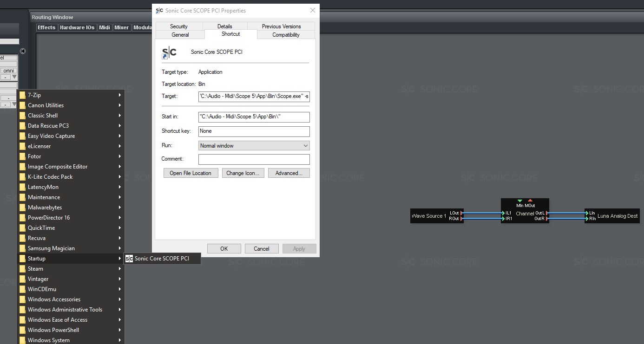Screen dimensions: 644x344
Task: Open the LatencyMon folder entry
Action: tap(70, 187)
